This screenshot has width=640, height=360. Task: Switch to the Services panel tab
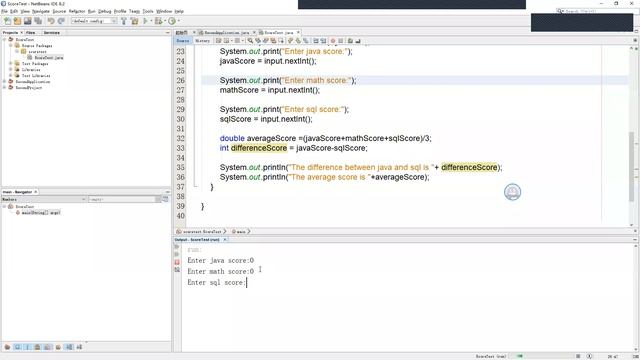pos(51,32)
